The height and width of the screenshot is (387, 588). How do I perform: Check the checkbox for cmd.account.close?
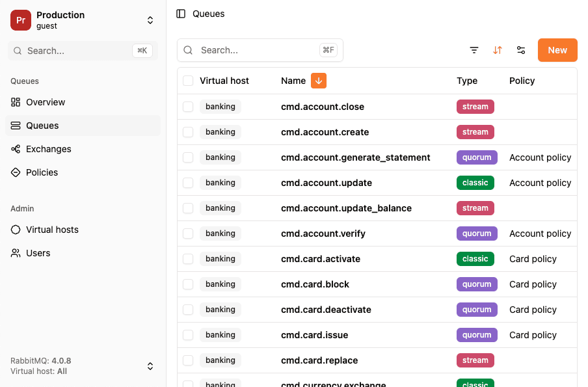[188, 107]
